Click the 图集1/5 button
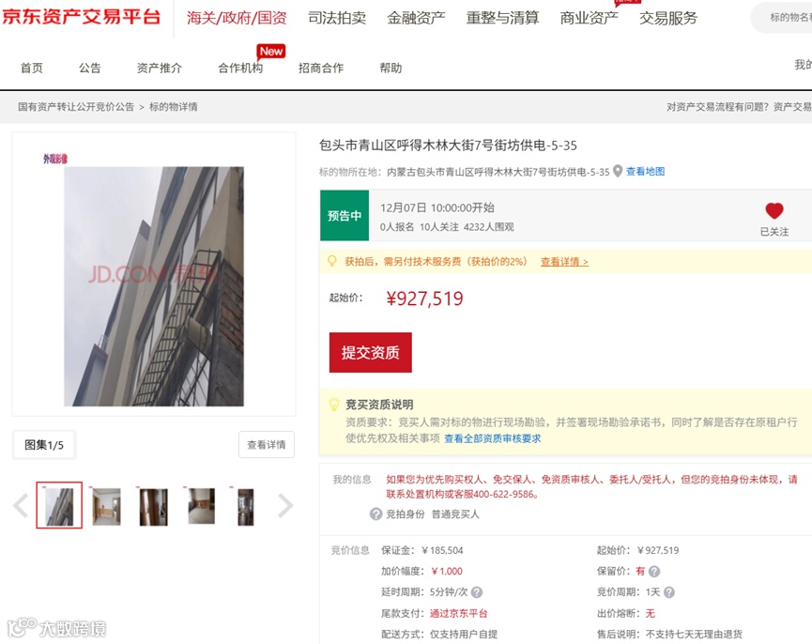Viewport: 812px width, 644px height. 44,445
